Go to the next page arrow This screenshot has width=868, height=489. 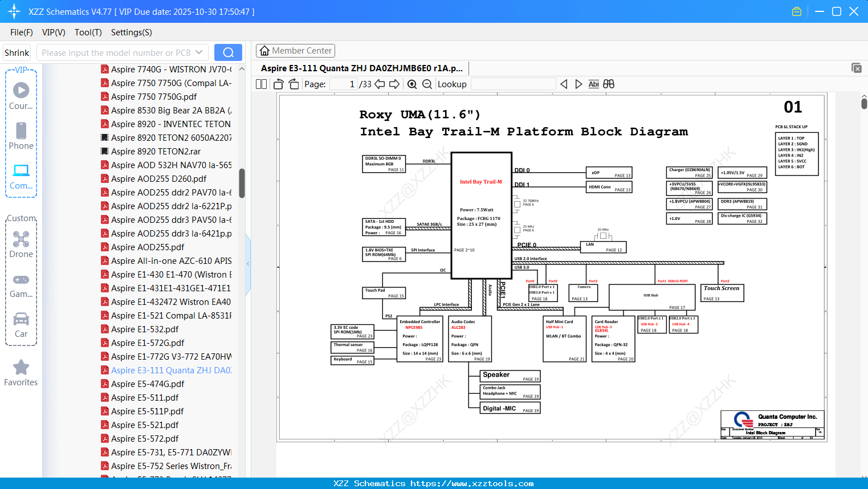tap(394, 84)
